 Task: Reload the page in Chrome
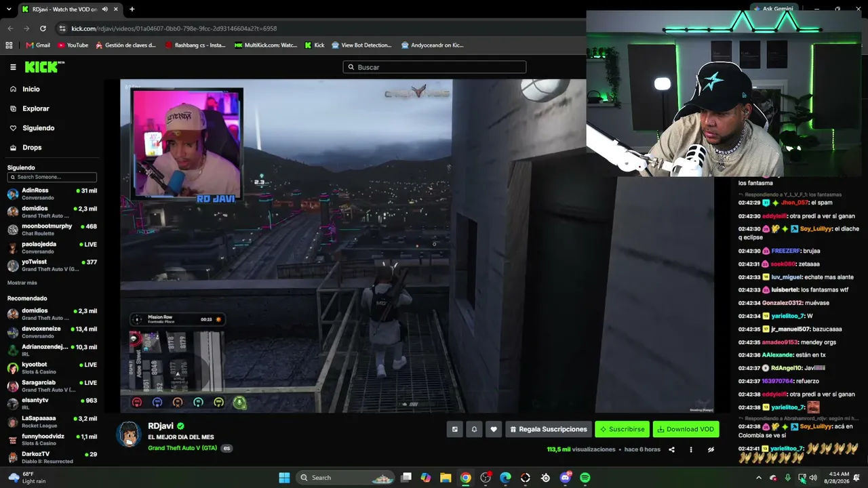pyautogui.click(x=43, y=28)
